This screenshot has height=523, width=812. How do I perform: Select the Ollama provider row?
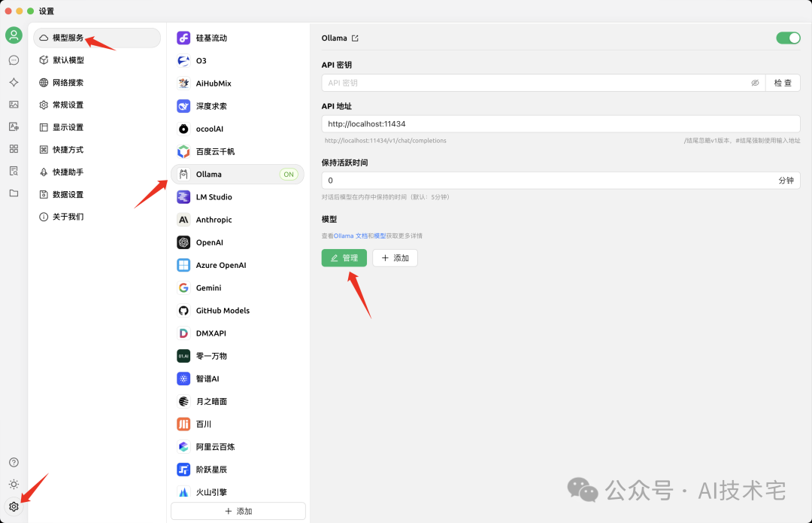click(x=238, y=174)
